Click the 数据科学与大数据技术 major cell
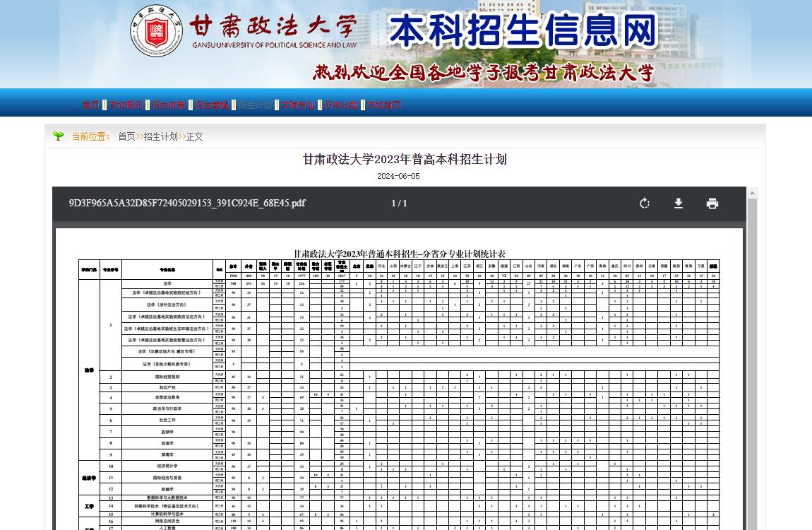The height and width of the screenshot is (530, 812). pos(167,497)
